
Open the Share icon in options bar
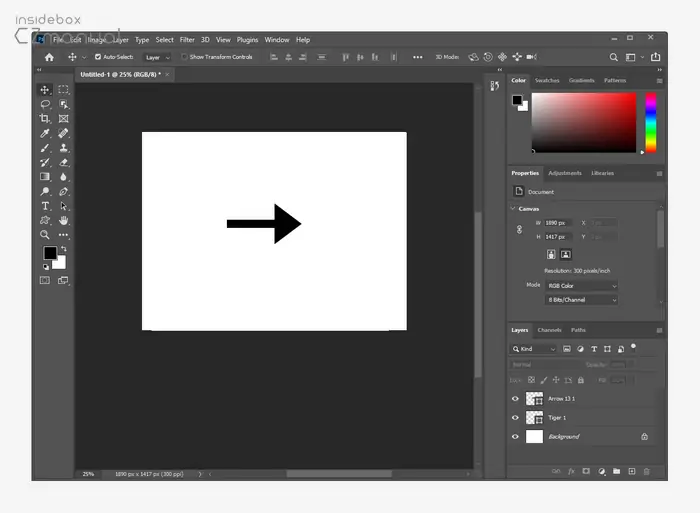(656, 57)
